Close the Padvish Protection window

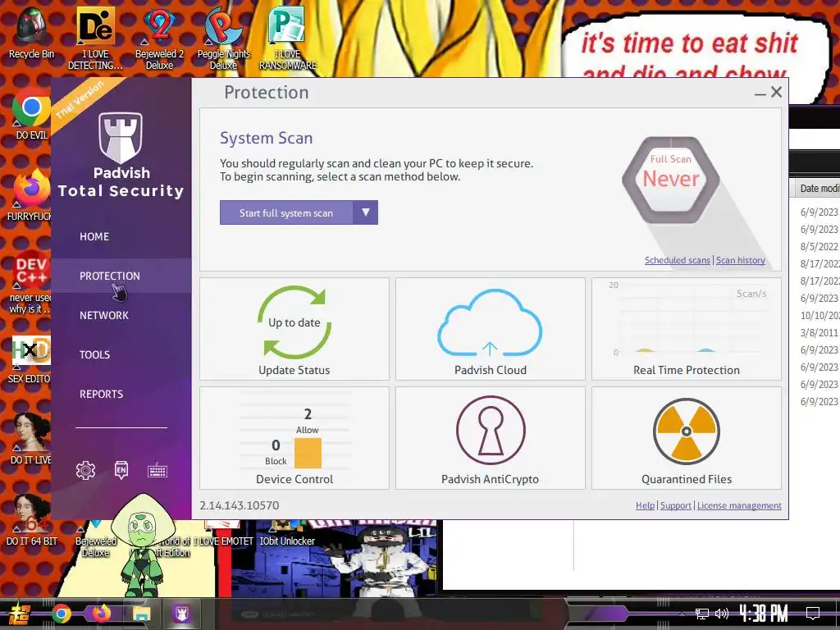[776, 92]
